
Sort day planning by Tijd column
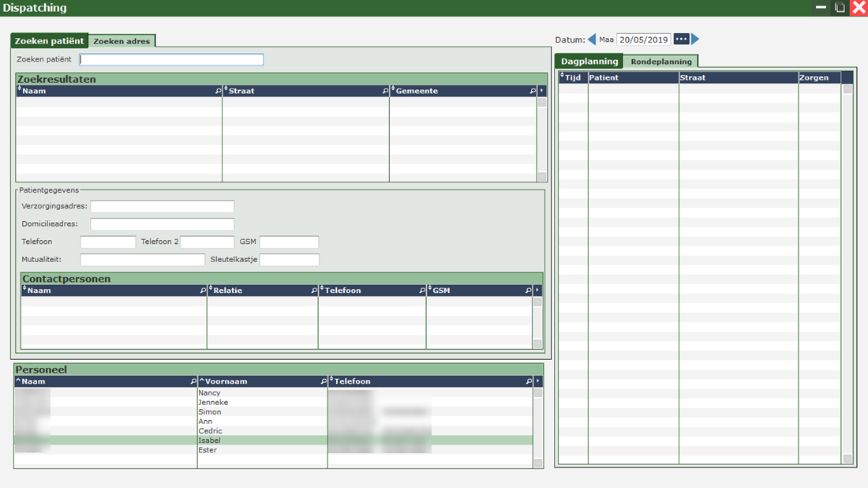(x=573, y=78)
